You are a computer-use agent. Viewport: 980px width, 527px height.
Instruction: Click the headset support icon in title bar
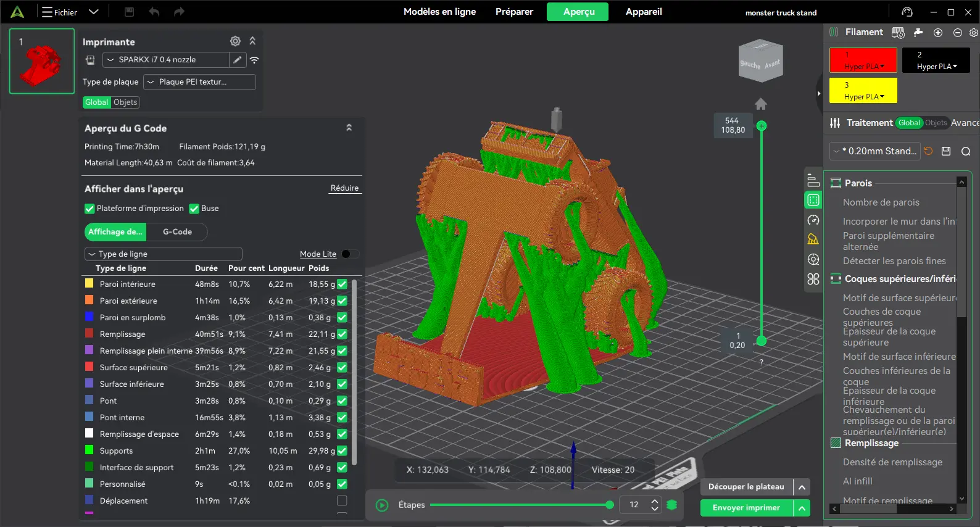coord(907,12)
